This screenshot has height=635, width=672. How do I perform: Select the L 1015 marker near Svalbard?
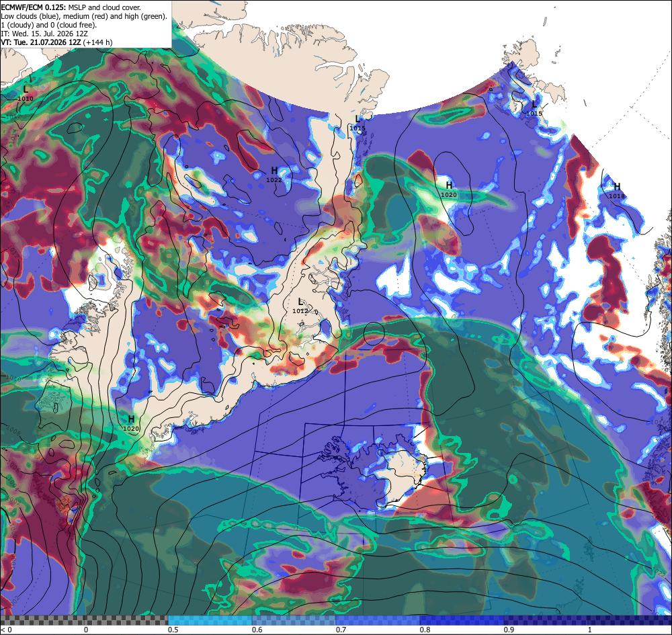(534, 108)
